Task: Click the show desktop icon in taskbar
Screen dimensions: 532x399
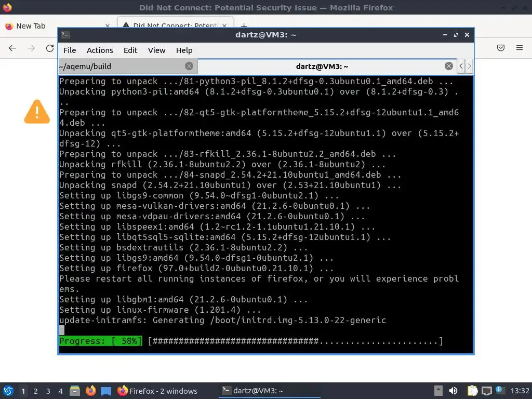Action: [106, 391]
